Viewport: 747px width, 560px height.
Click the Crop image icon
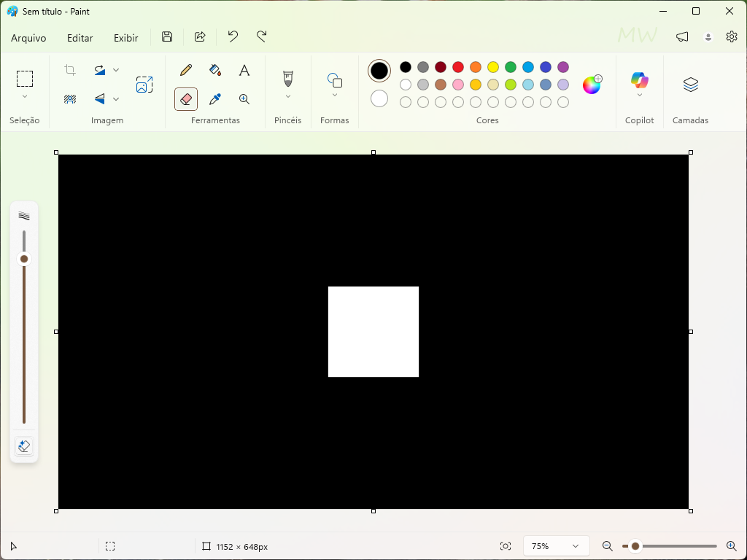(69, 69)
